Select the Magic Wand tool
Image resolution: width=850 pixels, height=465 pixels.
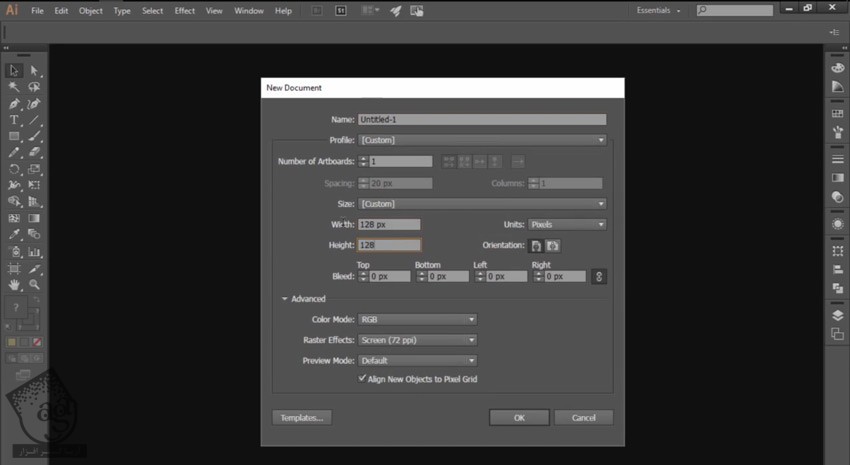14,87
